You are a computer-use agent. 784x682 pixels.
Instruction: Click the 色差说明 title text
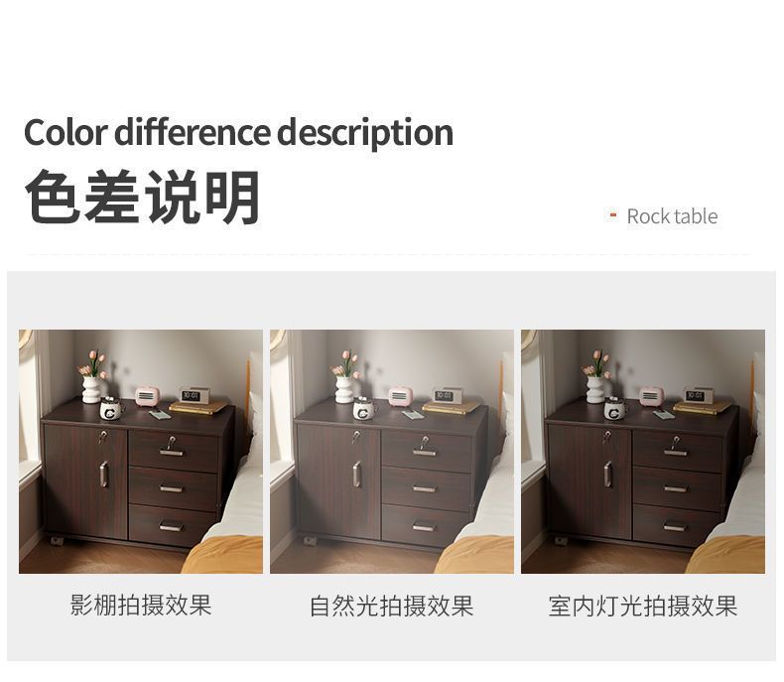tap(143, 197)
